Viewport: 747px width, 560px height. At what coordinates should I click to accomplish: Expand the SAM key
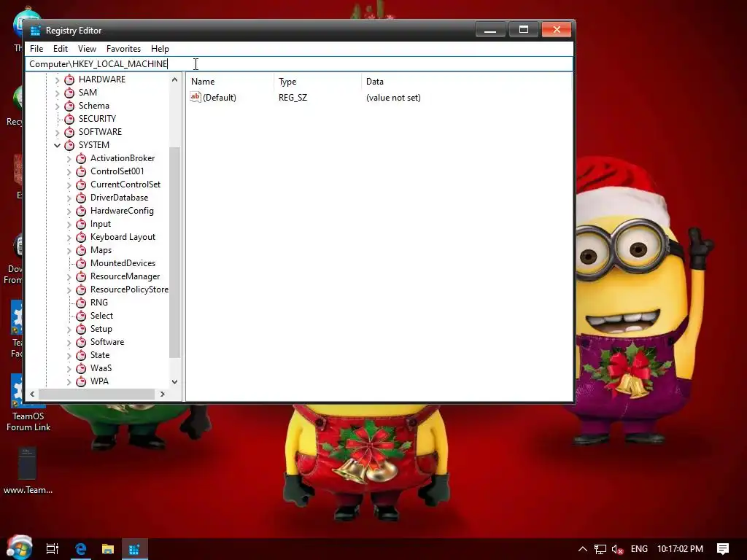[x=57, y=93]
